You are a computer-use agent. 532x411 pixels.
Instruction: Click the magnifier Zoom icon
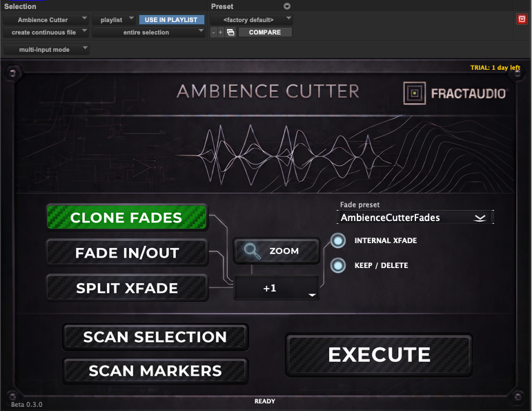(x=252, y=251)
